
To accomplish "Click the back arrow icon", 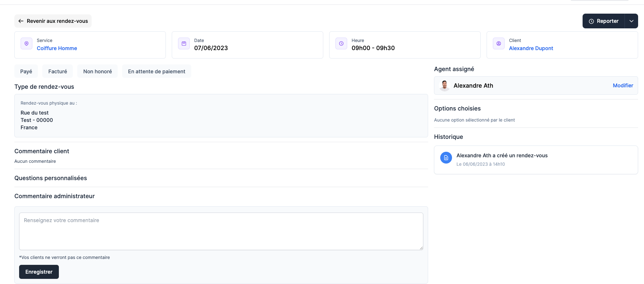I will point(21,21).
